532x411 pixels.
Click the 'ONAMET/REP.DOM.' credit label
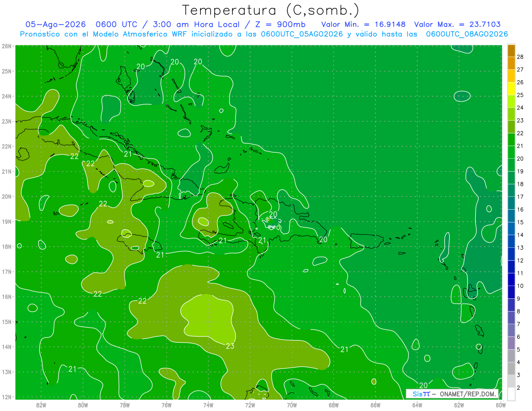(469, 394)
